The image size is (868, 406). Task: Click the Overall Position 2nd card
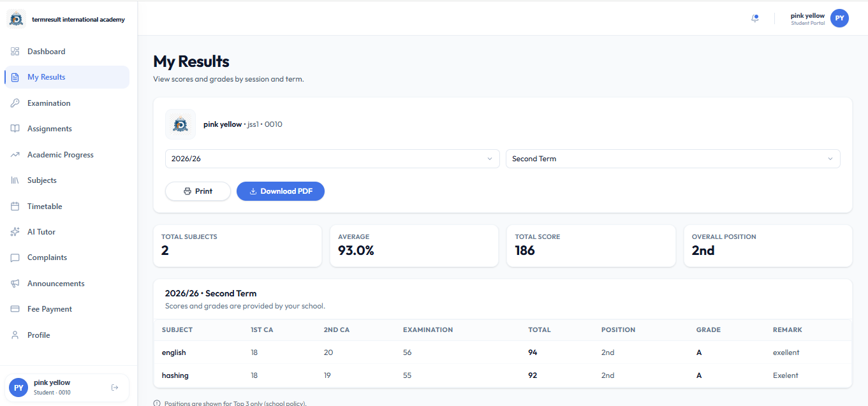tap(768, 245)
